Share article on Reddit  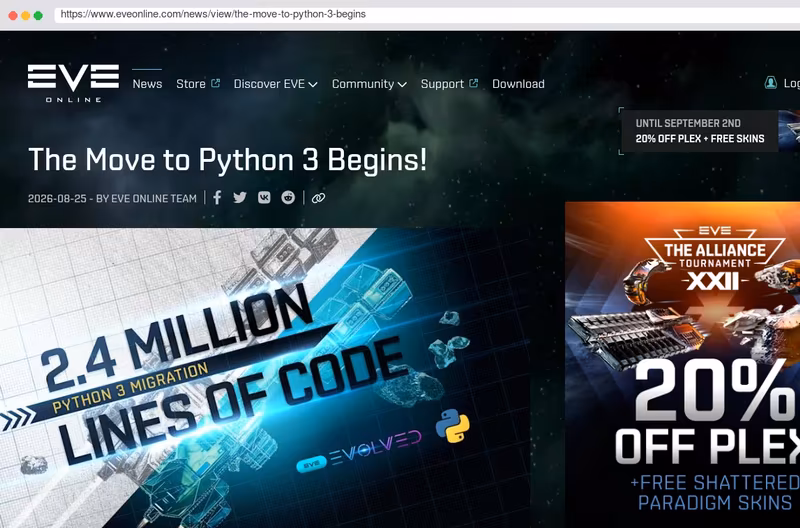(288, 197)
